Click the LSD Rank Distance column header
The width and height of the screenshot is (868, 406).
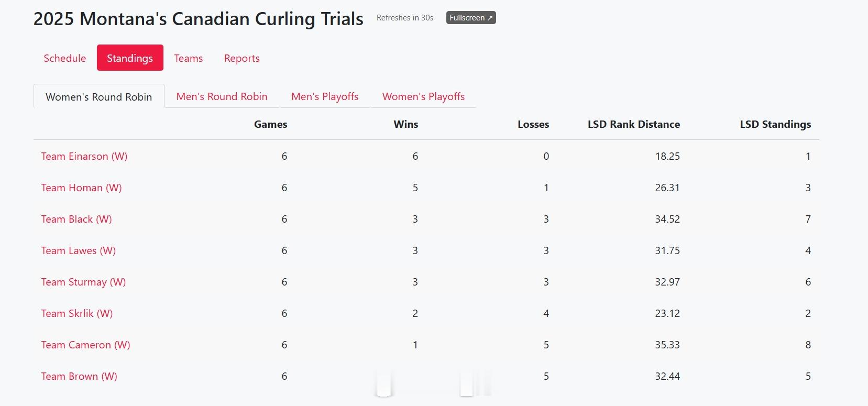[633, 124]
